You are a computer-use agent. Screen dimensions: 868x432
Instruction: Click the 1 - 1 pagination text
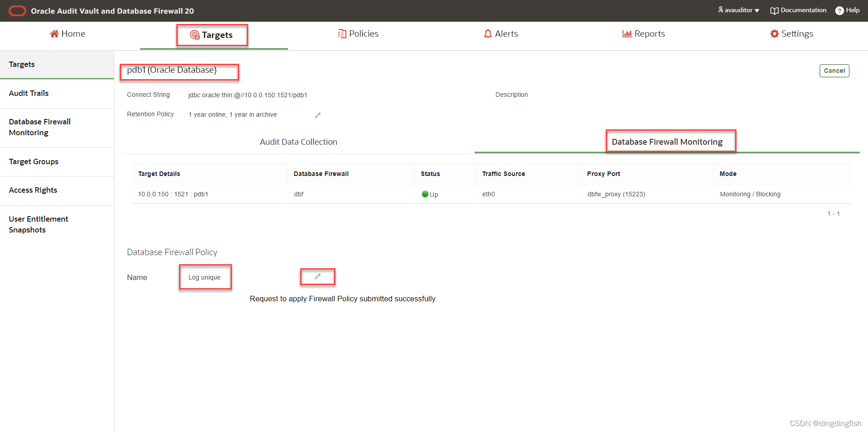834,214
